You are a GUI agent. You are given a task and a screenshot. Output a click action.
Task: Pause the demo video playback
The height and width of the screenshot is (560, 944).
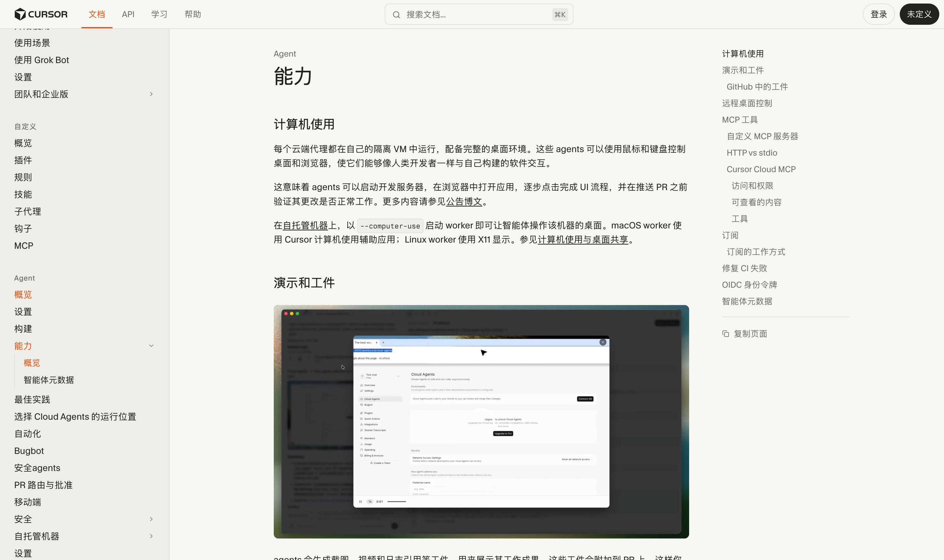360,502
